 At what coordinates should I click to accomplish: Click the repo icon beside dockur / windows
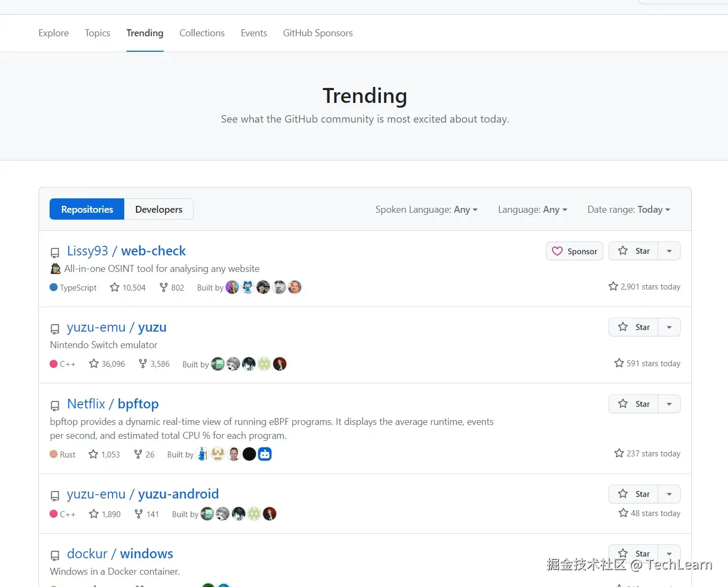[x=55, y=555]
